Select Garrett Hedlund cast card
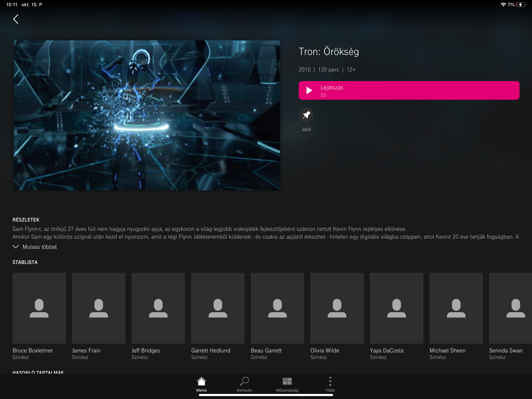The height and width of the screenshot is (399, 532). point(218,308)
